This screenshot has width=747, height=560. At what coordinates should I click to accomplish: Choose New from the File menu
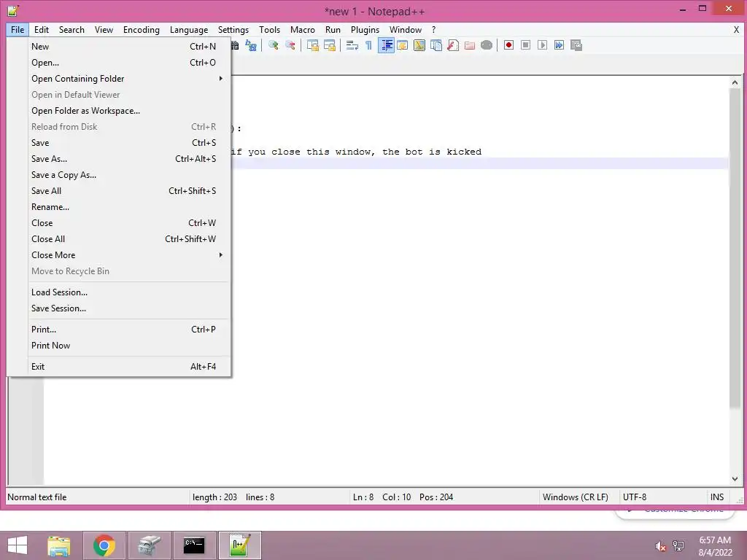point(124,47)
